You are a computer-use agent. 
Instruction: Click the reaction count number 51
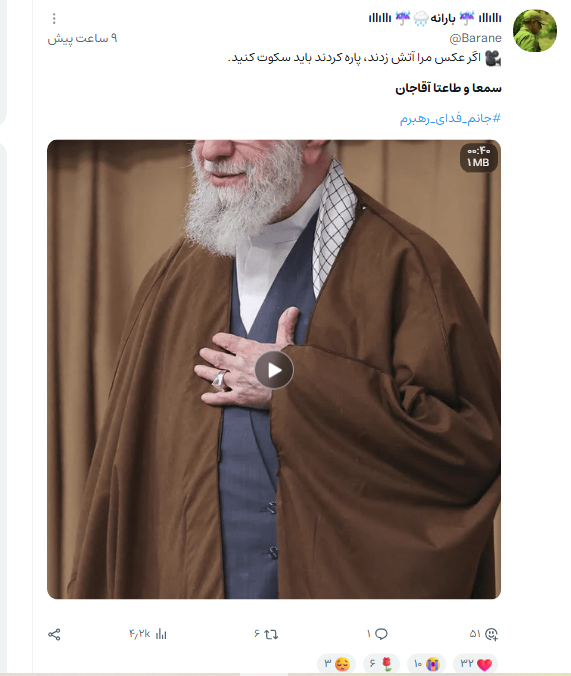coord(475,634)
